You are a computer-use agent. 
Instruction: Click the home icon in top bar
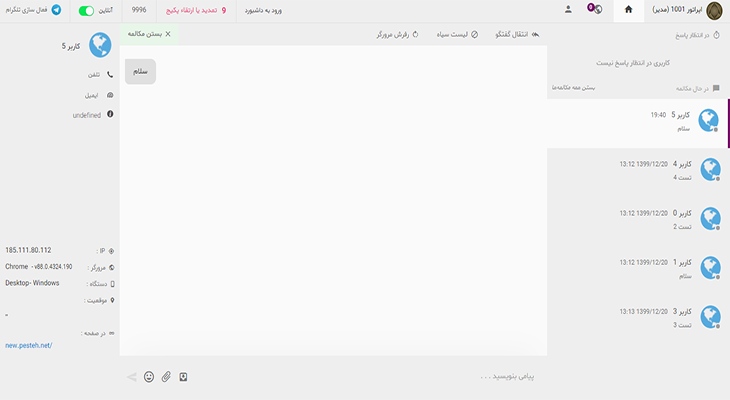(629, 10)
